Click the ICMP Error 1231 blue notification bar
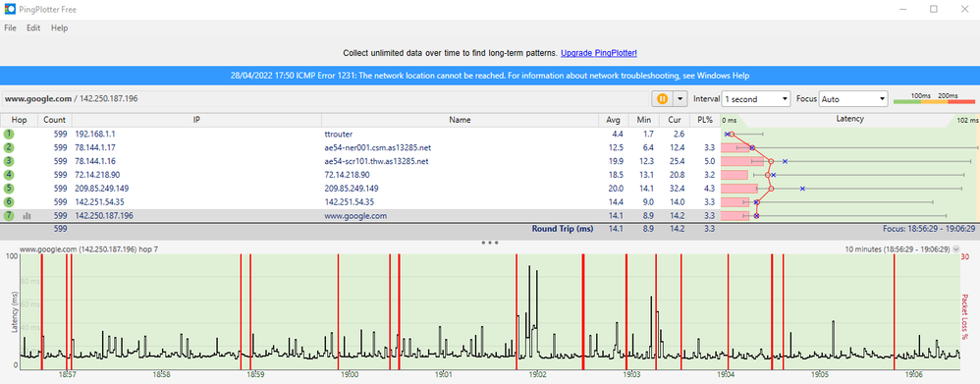This screenshot has width=980, height=384. [490, 75]
